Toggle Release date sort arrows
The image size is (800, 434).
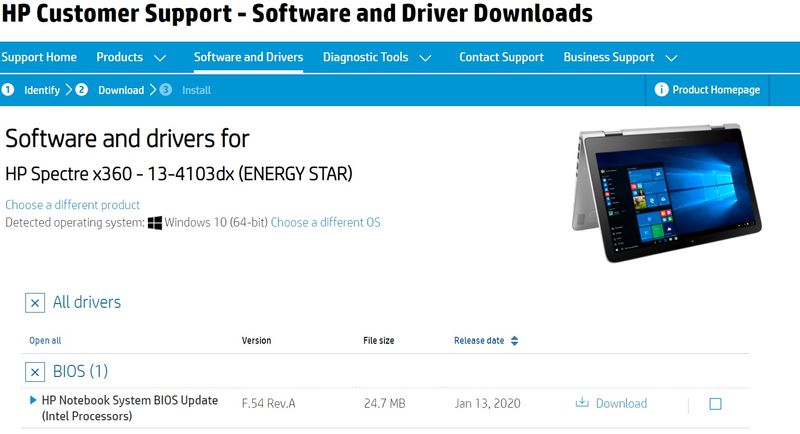(x=514, y=341)
